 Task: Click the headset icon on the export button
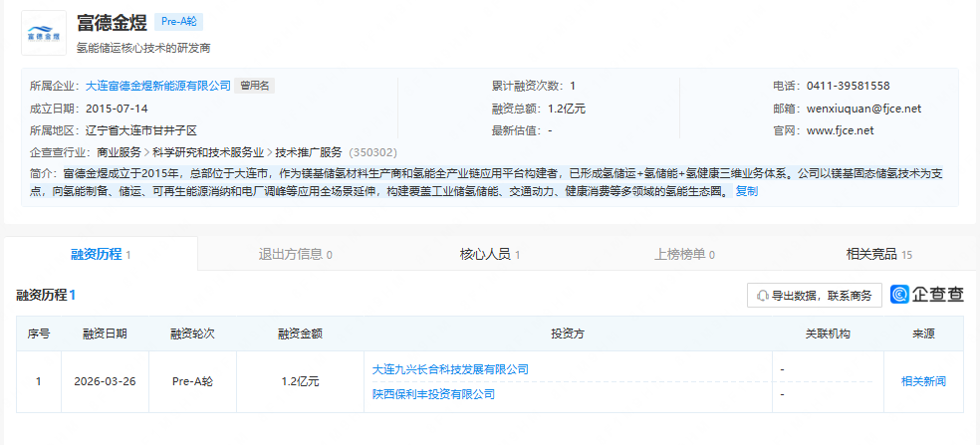point(763,296)
